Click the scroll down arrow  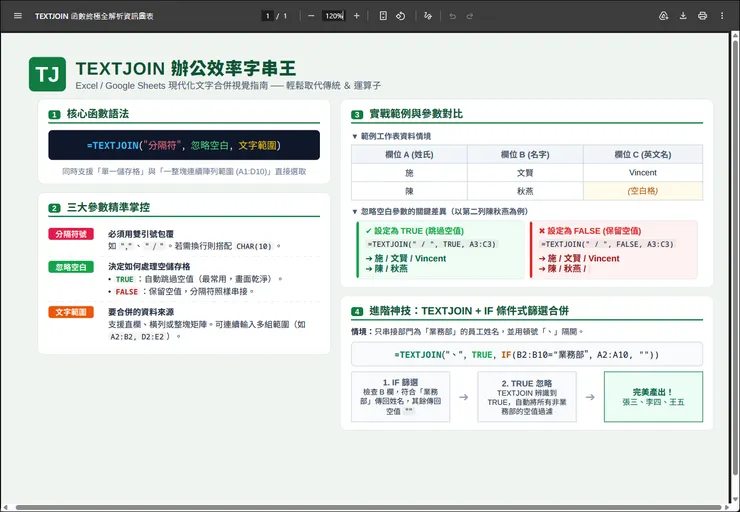click(735, 500)
